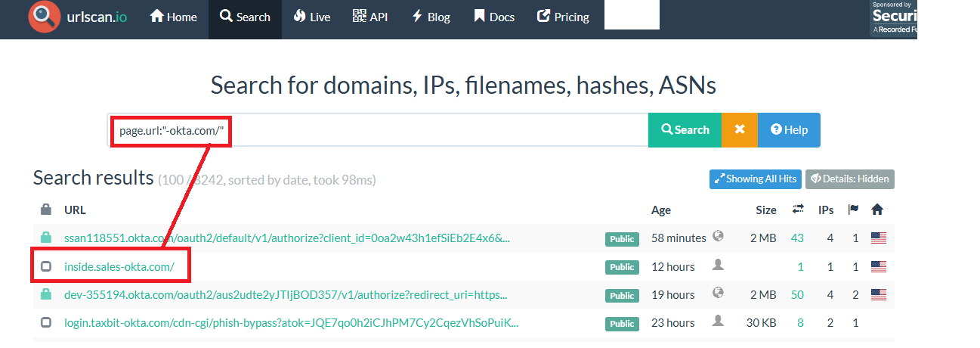Screen dimensions: 980x348
Task: Click the sponsor logo in top right
Action: pos(893,18)
